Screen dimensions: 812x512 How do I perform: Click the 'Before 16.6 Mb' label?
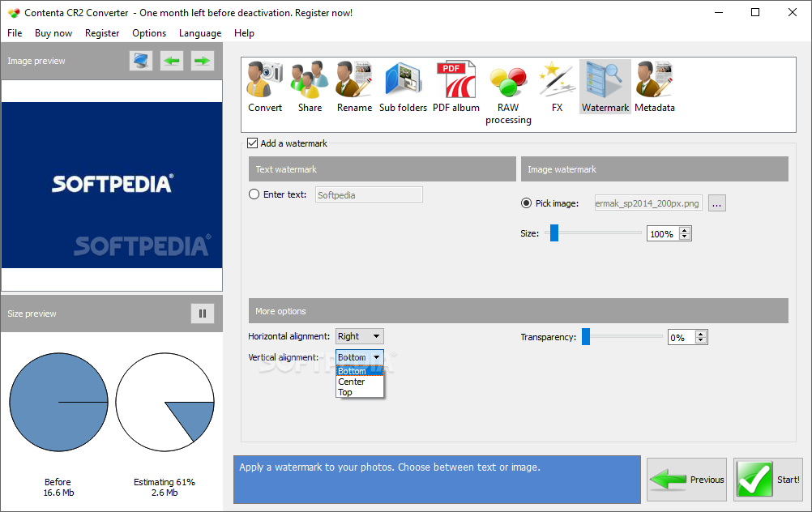pyautogui.click(x=58, y=487)
